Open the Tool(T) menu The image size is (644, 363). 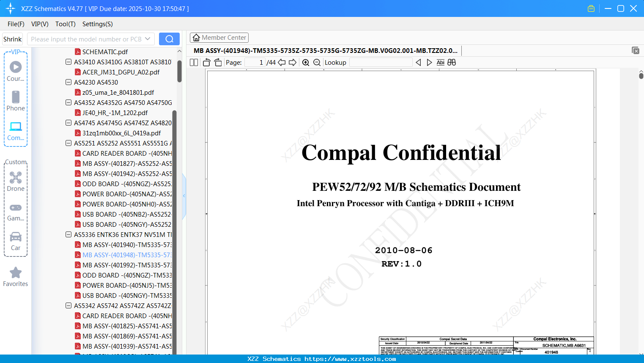coord(66,24)
